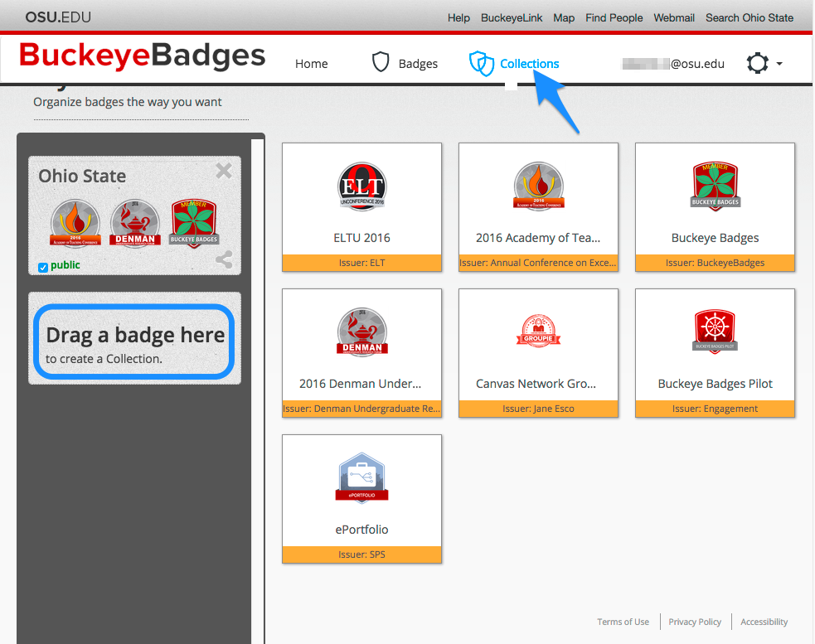The height and width of the screenshot is (644, 815).
Task: Click Search Ohio State
Action: point(750,17)
